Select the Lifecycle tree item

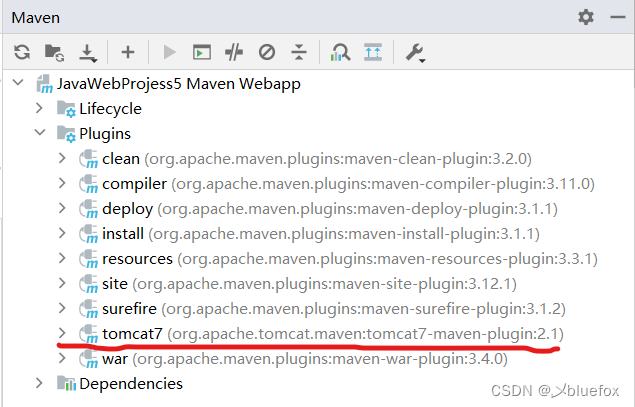point(110,109)
